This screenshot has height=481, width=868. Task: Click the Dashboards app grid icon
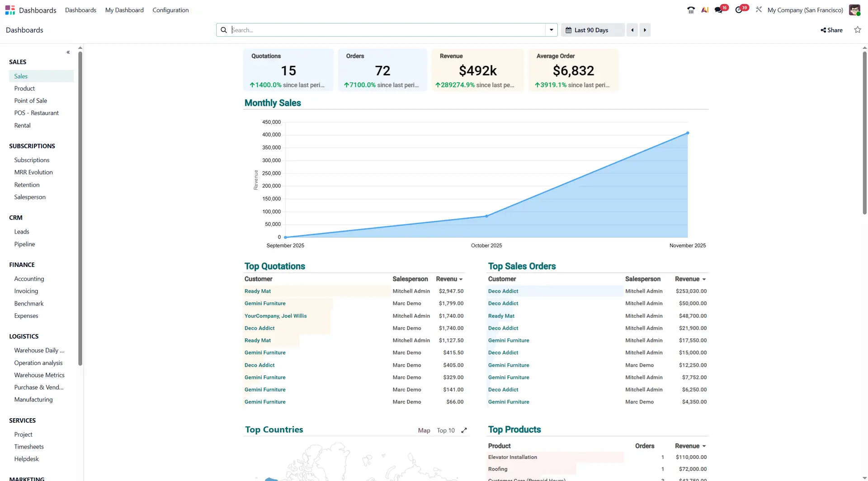click(10, 9)
